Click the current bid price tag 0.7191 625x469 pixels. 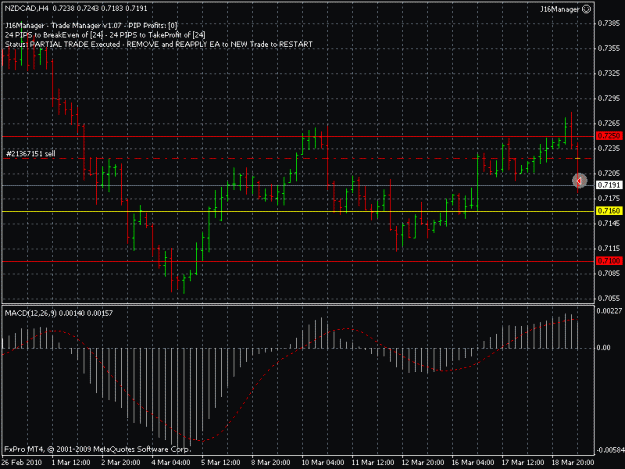609,185
